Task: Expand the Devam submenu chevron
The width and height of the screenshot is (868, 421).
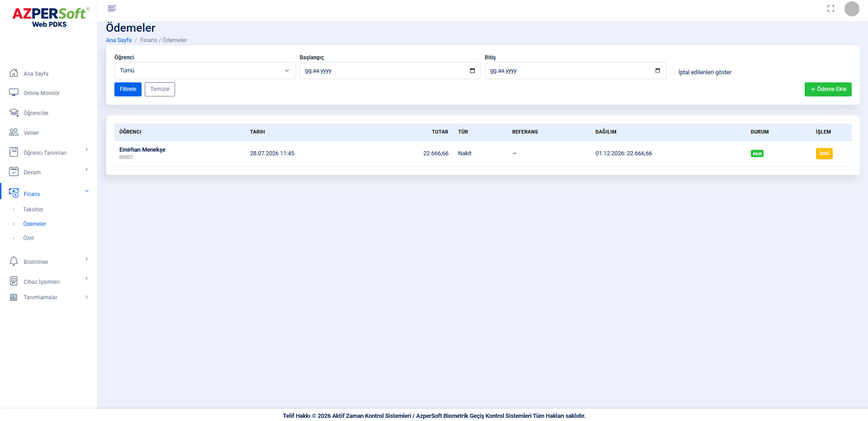Action: tap(86, 169)
